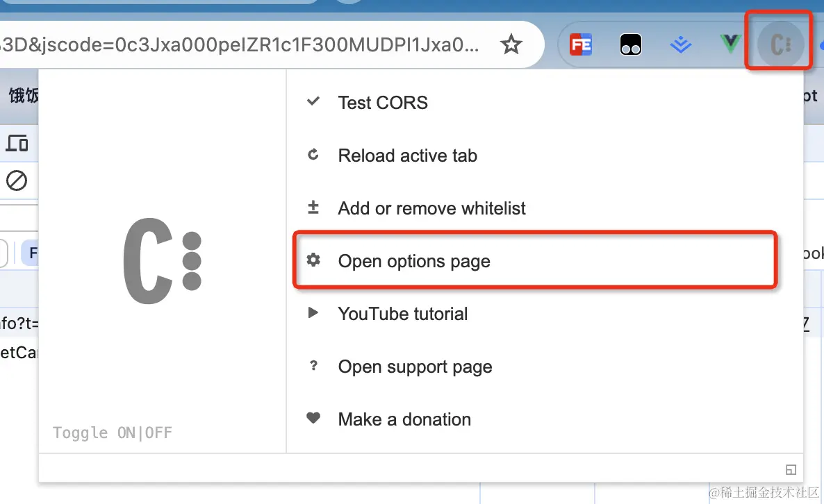Click the plus-minus whitelist icon
This screenshot has width=824, height=504.
[313, 207]
